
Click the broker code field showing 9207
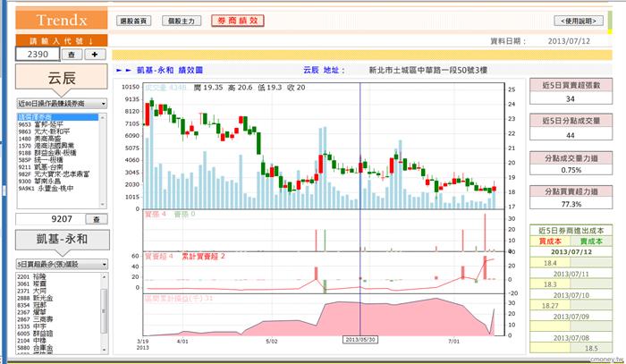tap(50, 219)
